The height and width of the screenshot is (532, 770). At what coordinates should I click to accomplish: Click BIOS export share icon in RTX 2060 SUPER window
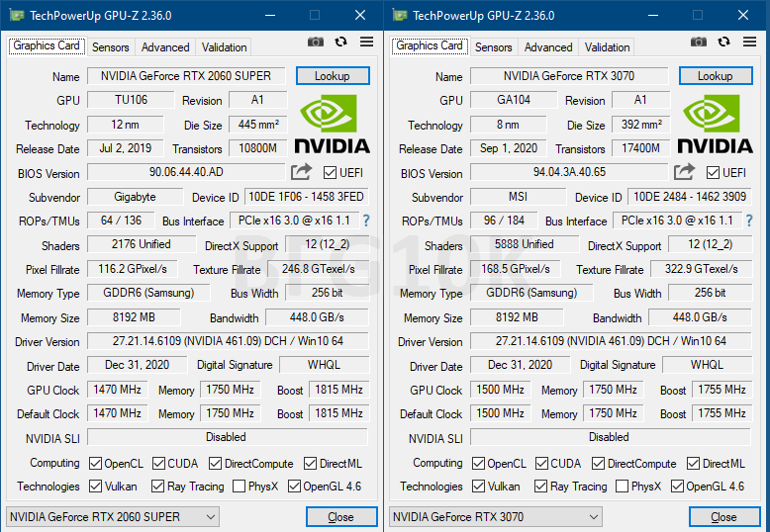pyautogui.click(x=301, y=172)
